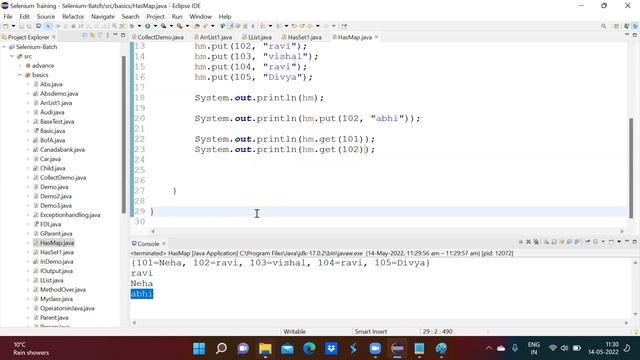Click the editor vertical scrollbar

(x=631, y=167)
